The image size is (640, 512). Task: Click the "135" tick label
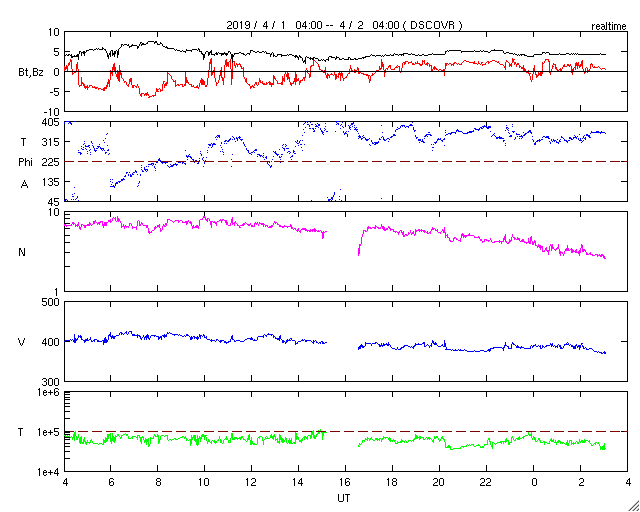[52, 182]
